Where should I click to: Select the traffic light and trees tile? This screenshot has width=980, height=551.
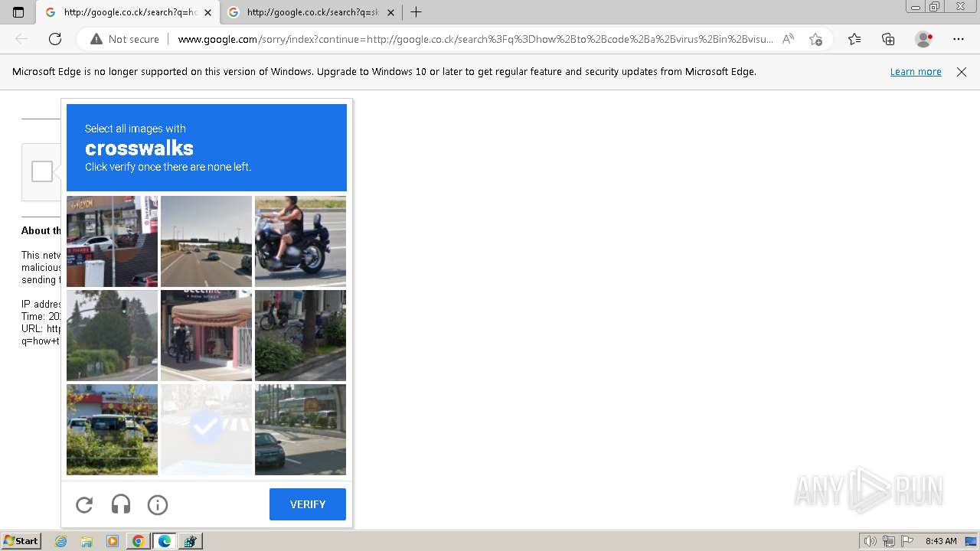coord(112,335)
